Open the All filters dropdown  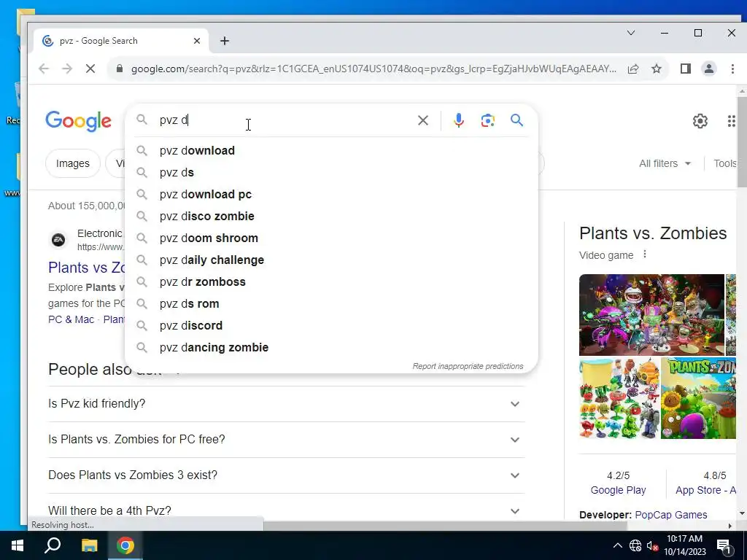(x=665, y=163)
